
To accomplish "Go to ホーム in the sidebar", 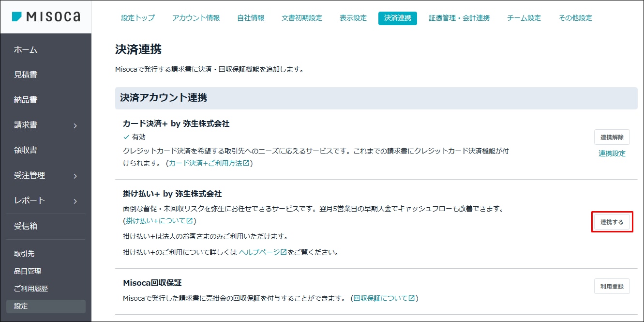I will pos(26,50).
